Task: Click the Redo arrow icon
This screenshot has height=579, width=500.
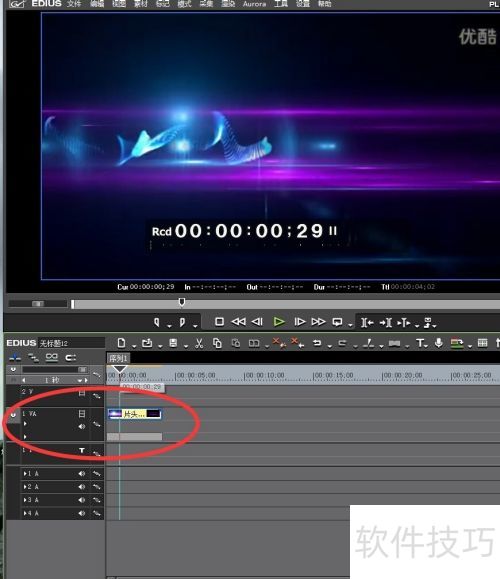Action: pyautogui.click(x=342, y=343)
